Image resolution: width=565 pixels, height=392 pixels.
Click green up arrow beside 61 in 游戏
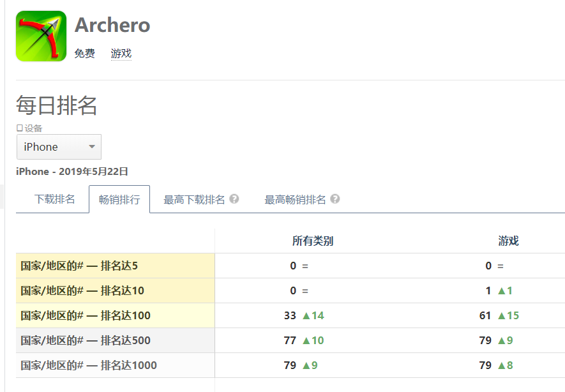click(501, 315)
